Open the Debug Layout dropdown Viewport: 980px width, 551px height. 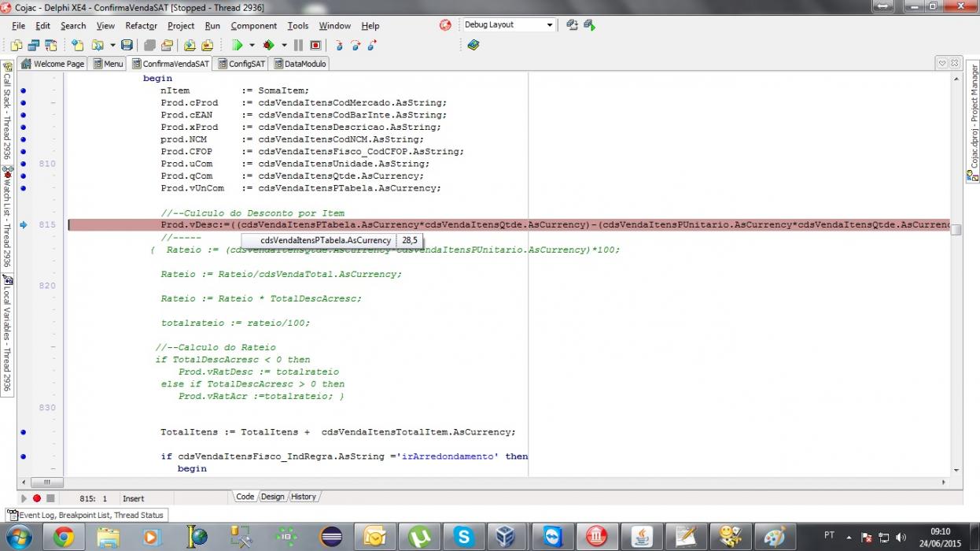point(550,25)
